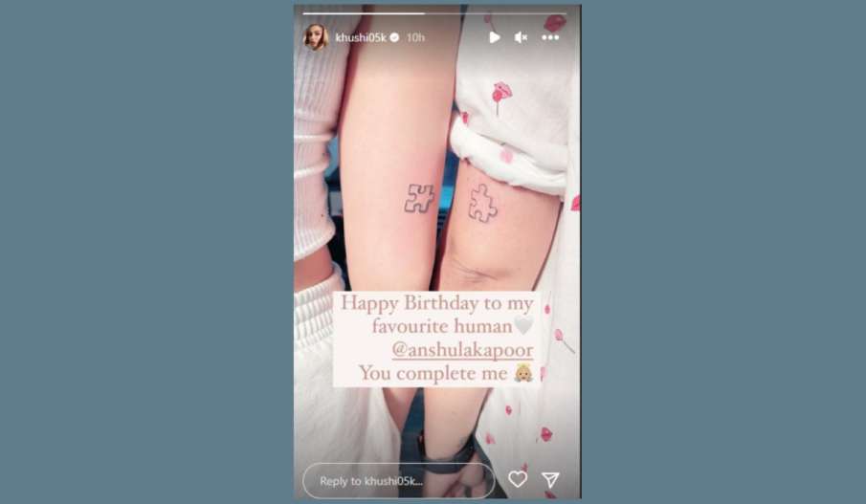Screen dimensions: 866x504
Task: Click the 'Happy Birthday to my' caption text
Action: point(437,303)
